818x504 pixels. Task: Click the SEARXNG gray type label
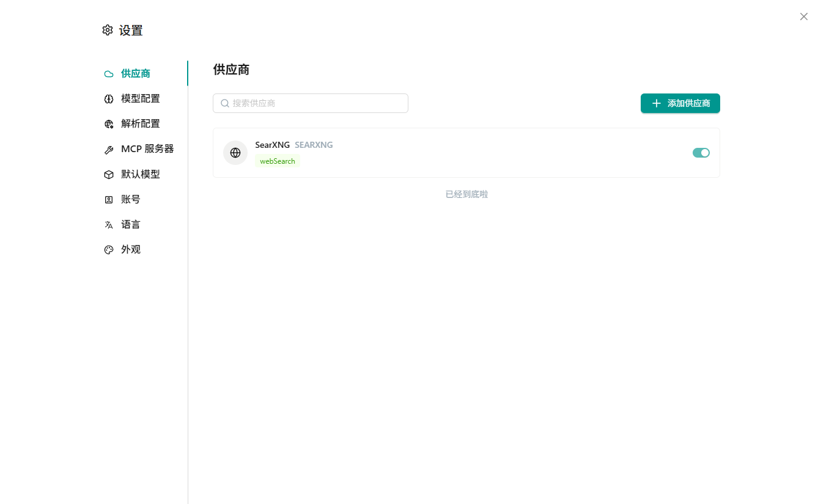click(x=314, y=145)
